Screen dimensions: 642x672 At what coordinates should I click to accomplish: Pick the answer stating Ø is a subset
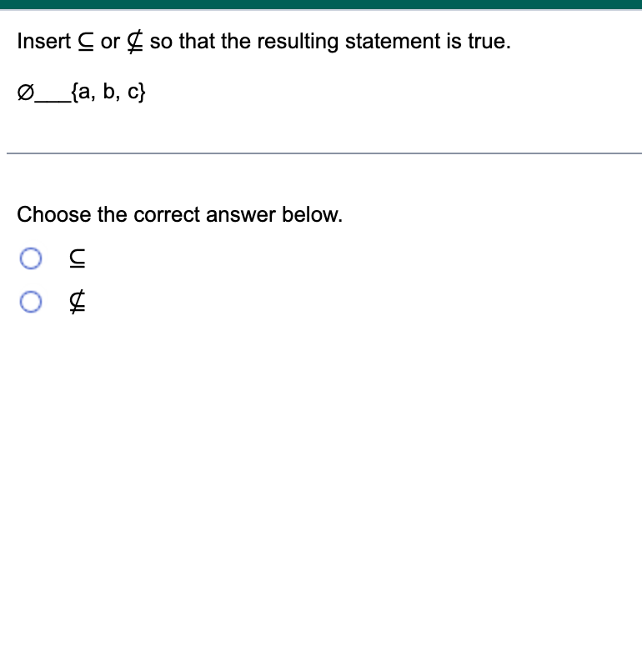click(31, 258)
